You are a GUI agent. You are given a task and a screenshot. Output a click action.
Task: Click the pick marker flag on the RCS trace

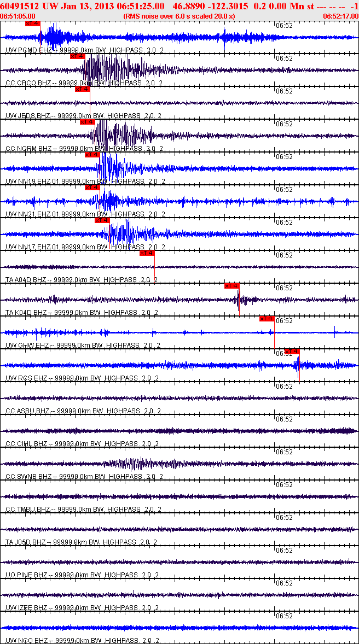coord(292,352)
